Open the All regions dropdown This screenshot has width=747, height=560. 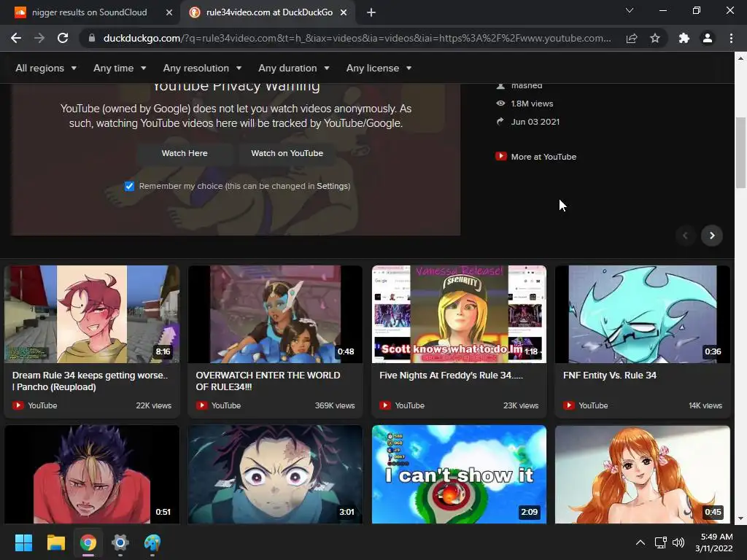[x=46, y=68]
